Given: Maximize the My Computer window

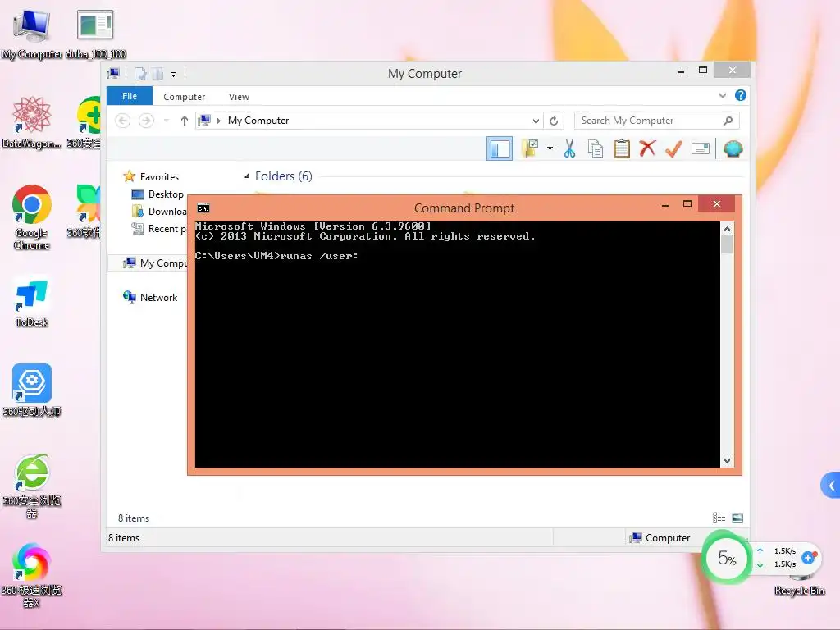Looking at the screenshot, I should pos(703,71).
